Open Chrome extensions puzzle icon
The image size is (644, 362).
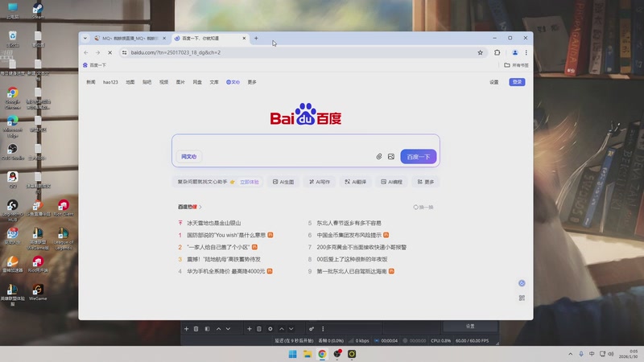point(497,52)
